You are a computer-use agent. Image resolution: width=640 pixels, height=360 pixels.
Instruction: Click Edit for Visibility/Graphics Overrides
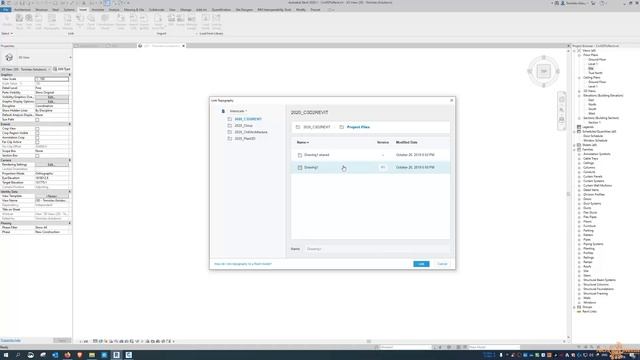[x=51, y=97]
